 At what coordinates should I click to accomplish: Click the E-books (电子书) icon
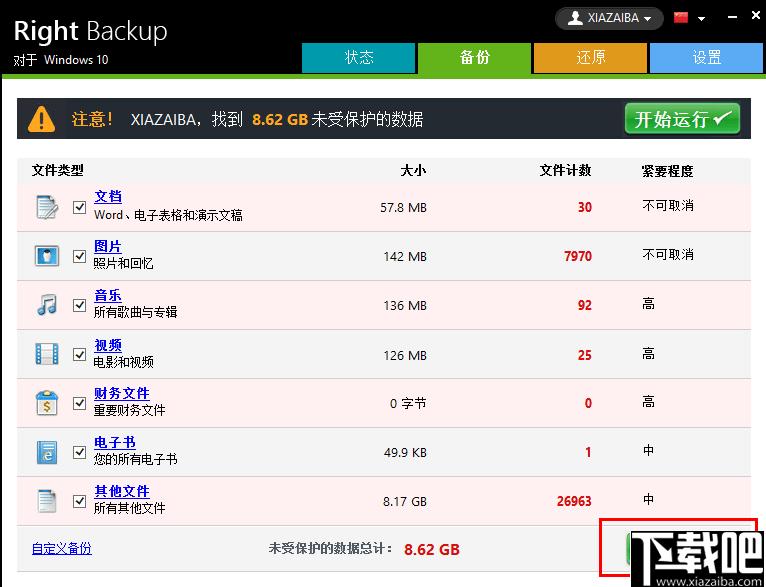(47, 452)
